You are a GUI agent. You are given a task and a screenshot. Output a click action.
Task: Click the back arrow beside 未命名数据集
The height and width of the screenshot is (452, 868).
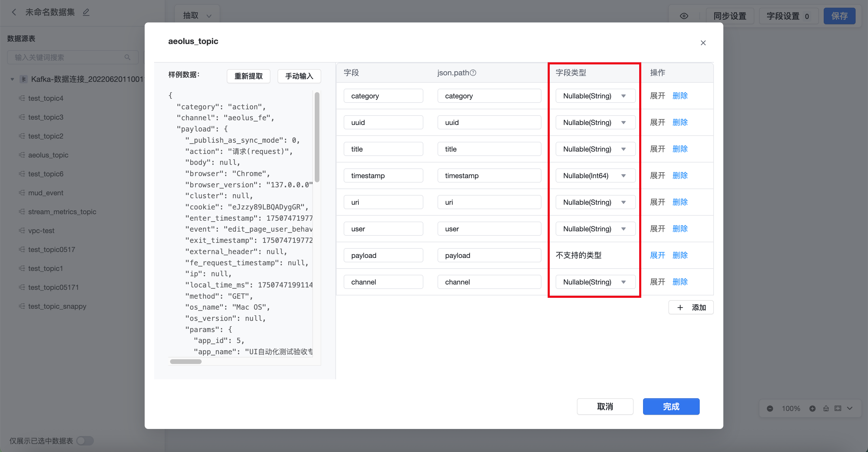pyautogui.click(x=14, y=12)
